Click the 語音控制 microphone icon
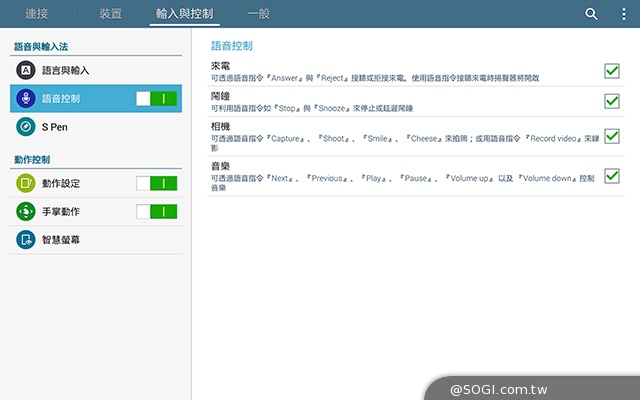Viewport: 640px width, 400px height. click(x=25, y=98)
